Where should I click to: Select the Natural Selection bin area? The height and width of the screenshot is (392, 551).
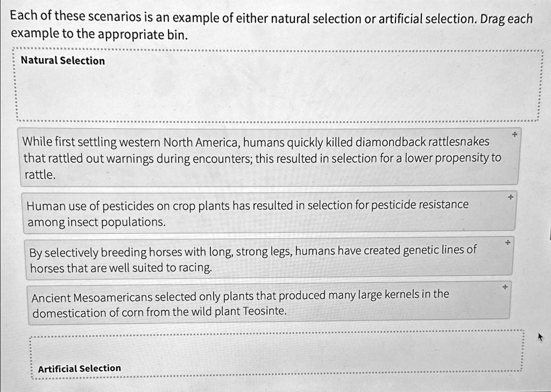click(x=278, y=86)
